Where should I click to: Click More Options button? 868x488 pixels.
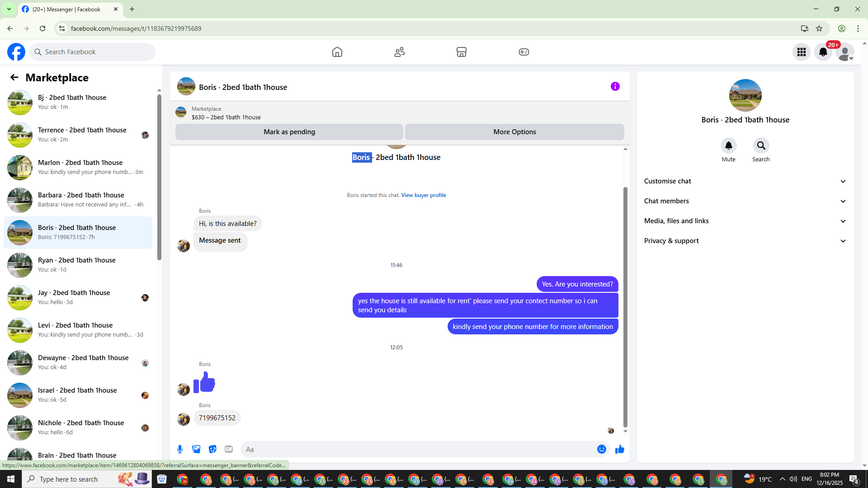[x=514, y=132]
